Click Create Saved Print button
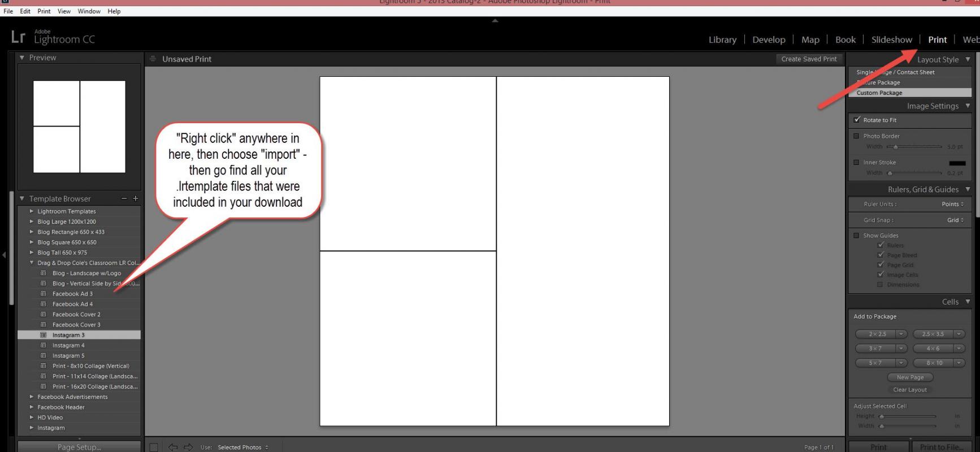 pyautogui.click(x=809, y=59)
